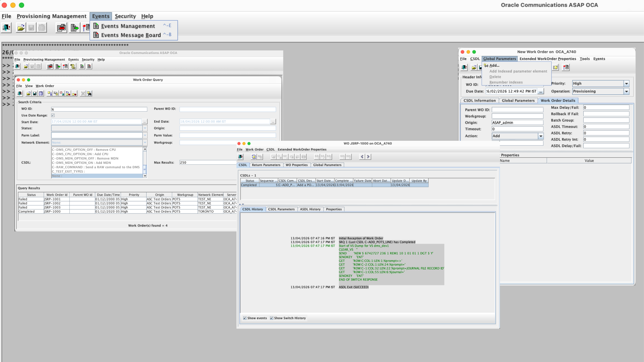Image resolution: width=644 pixels, height=362 pixels.
Task: Select work order row JSRP-1001
Action: 127,199
